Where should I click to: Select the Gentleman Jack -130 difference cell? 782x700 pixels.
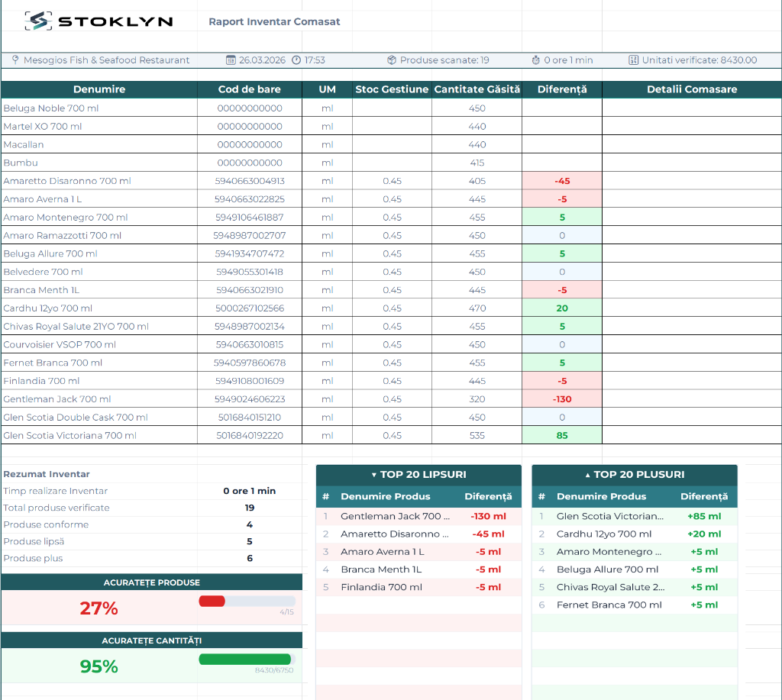(562, 399)
